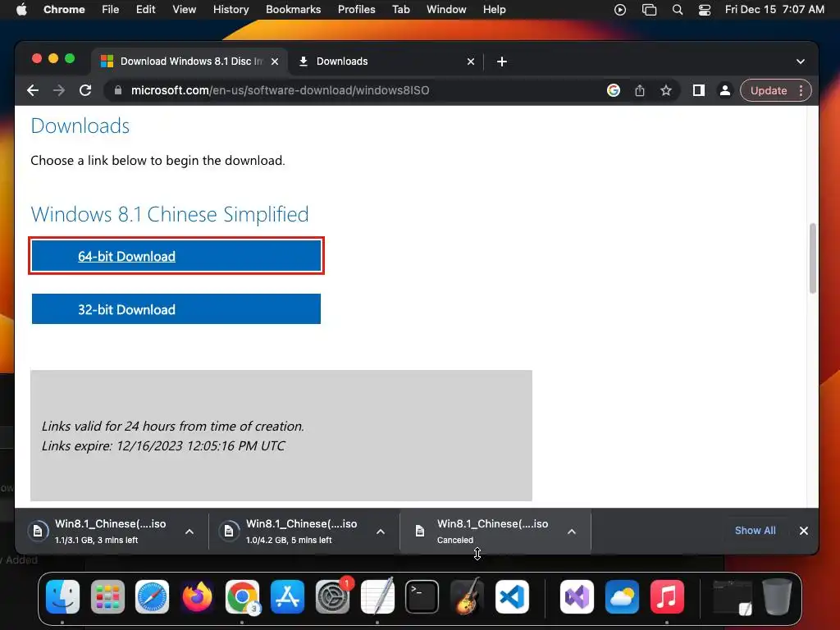Open a new tab with plus button
840x630 pixels.
501,62
